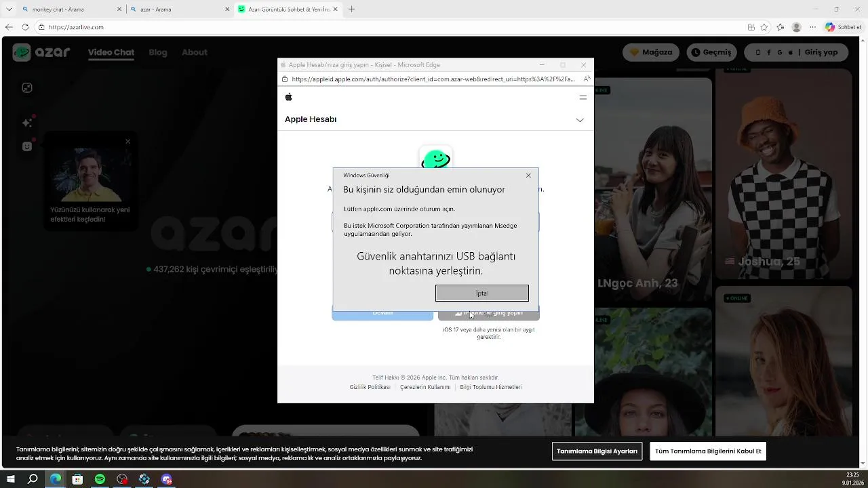Open the Windows Start menu
The height and width of the screenshot is (488, 868).
(x=11, y=479)
